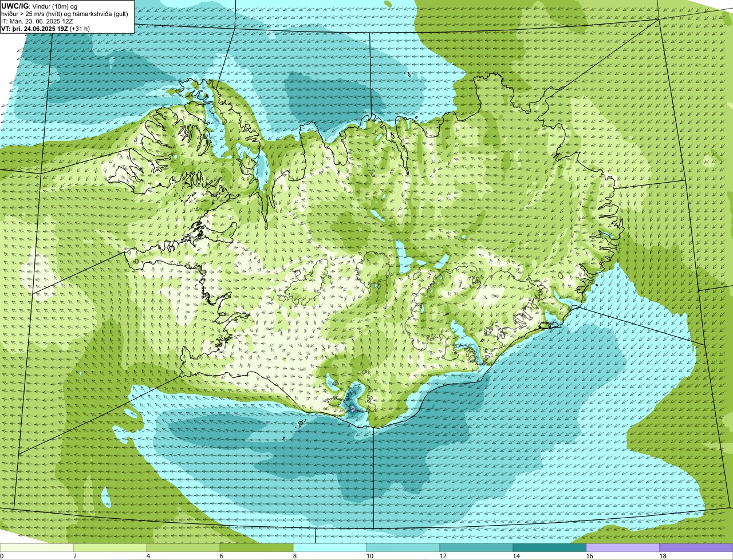
Task: Click the 'IT: Mán. 23. 06. 2025 12Z' line
Action: (x=37, y=21)
